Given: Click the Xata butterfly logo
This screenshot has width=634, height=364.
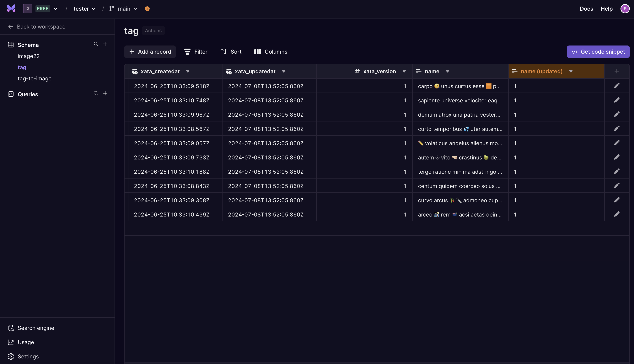Looking at the screenshot, I should tap(11, 8).
